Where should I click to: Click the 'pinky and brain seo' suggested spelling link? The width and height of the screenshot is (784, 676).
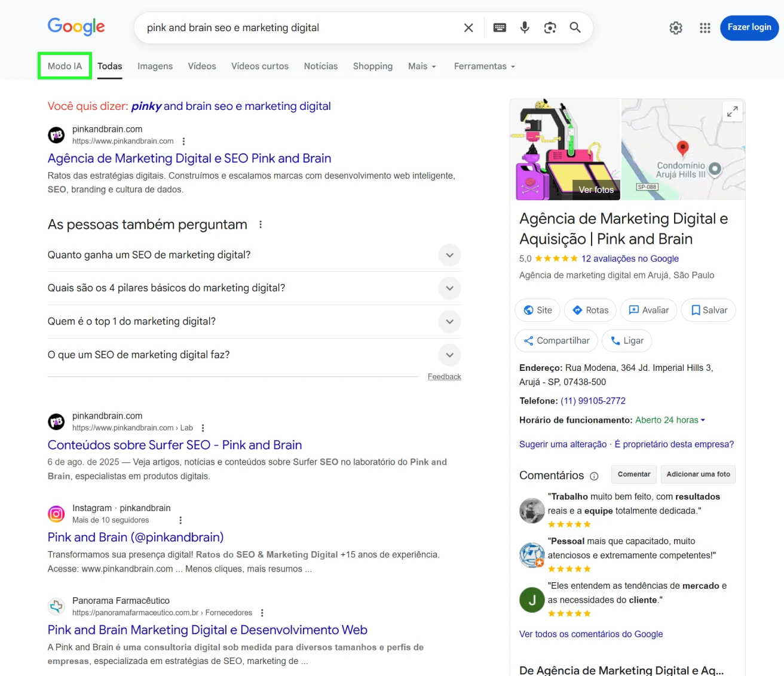pos(231,106)
